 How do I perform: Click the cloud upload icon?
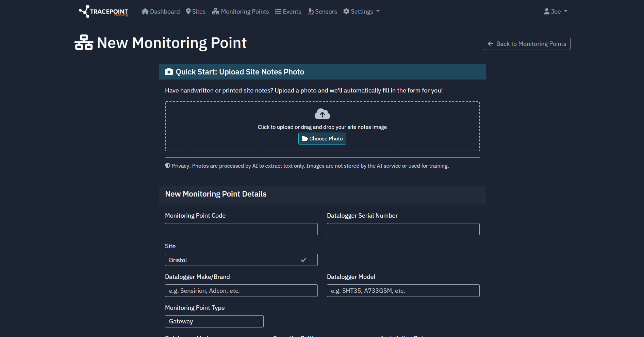322,114
